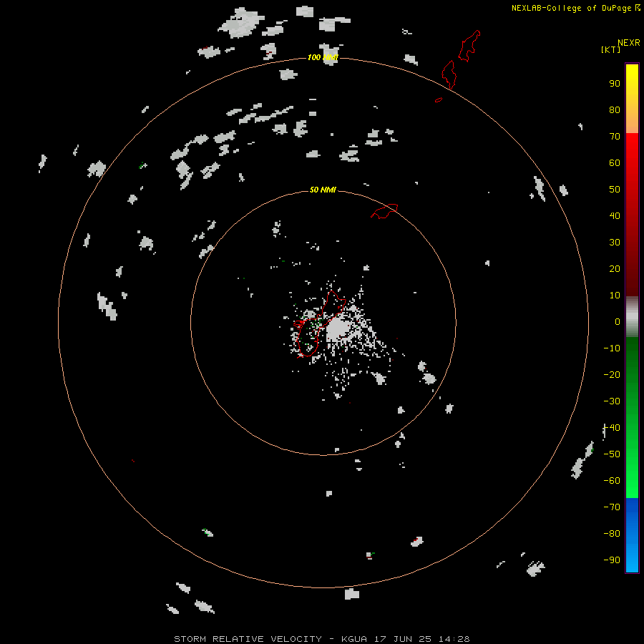644x644 pixels.
Task: Click the 80 value on the velocity scale
Action: [x=615, y=109]
